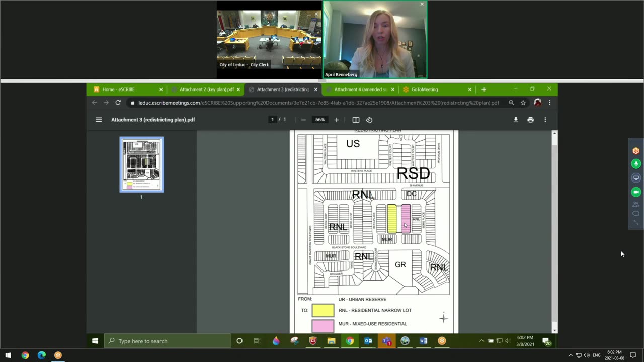Toggle screen sharing in GoToMeeting panel
The image size is (644, 362).
coord(636,178)
